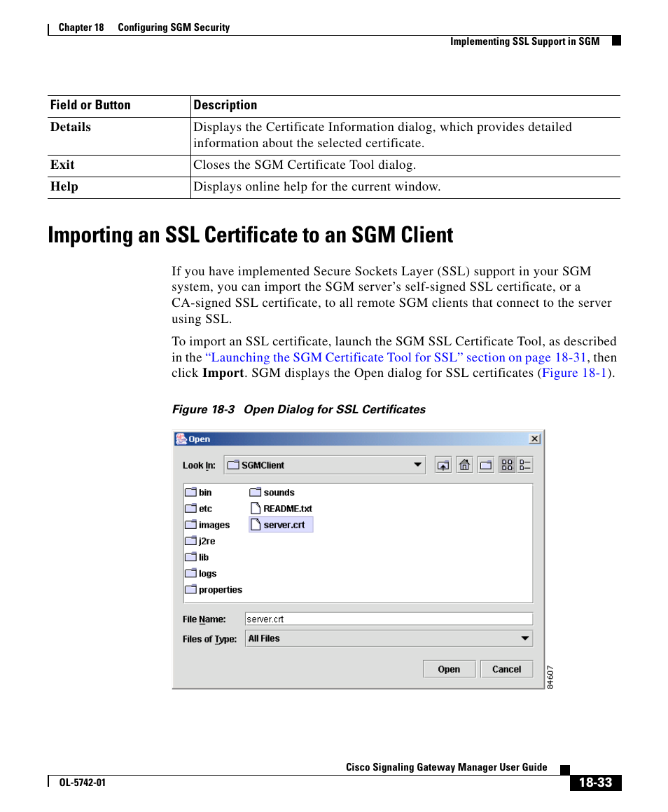
Task: Click page number 18-33
Action: 596,783
